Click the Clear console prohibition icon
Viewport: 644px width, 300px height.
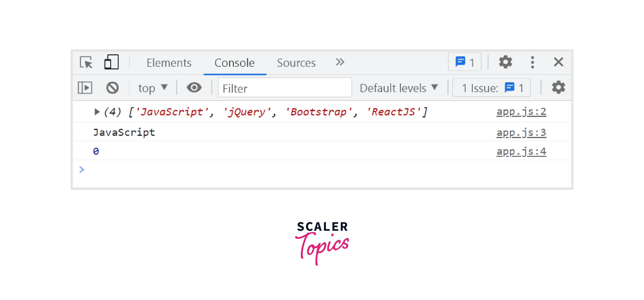[x=113, y=87]
